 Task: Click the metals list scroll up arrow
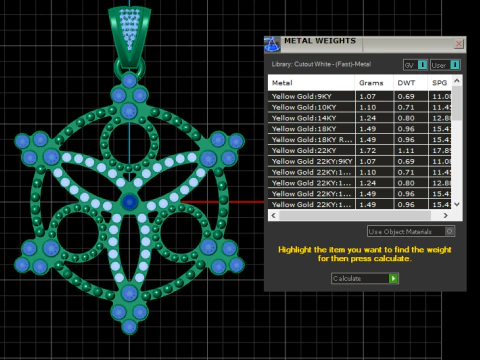click(x=457, y=81)
